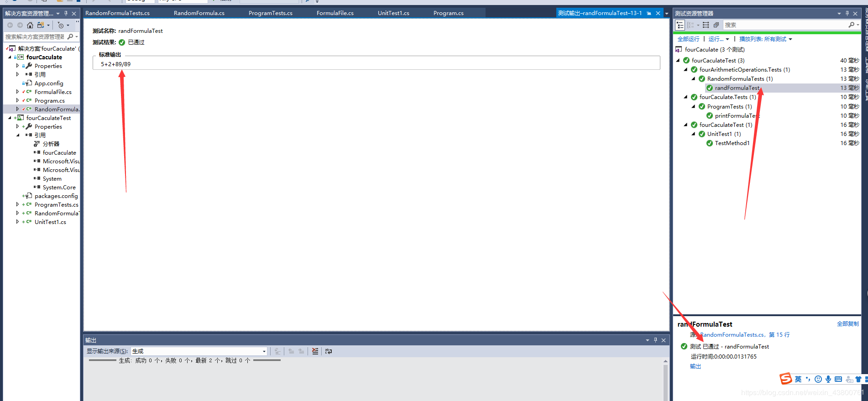Image resolution: width=868 pixels, height=401 pixels.
Task: Open Solution Explorer window options dropdown
Action: [x=58, y=13]
